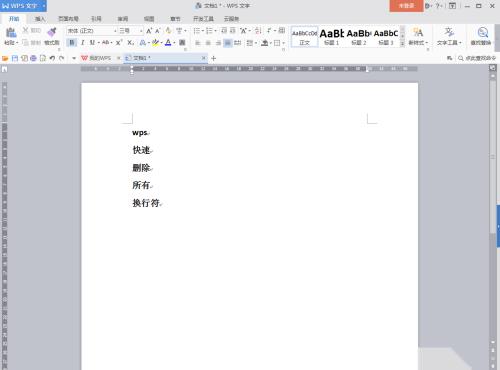This screenshot has width=500, height=370.
Task: Click the line "换行符" in the document
Action: click(146, 203)
